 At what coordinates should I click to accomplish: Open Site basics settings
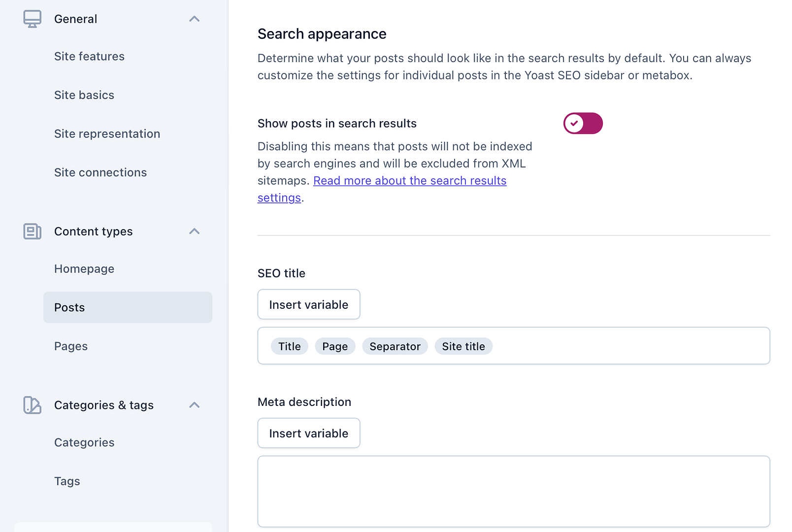[x=84, y=95]
